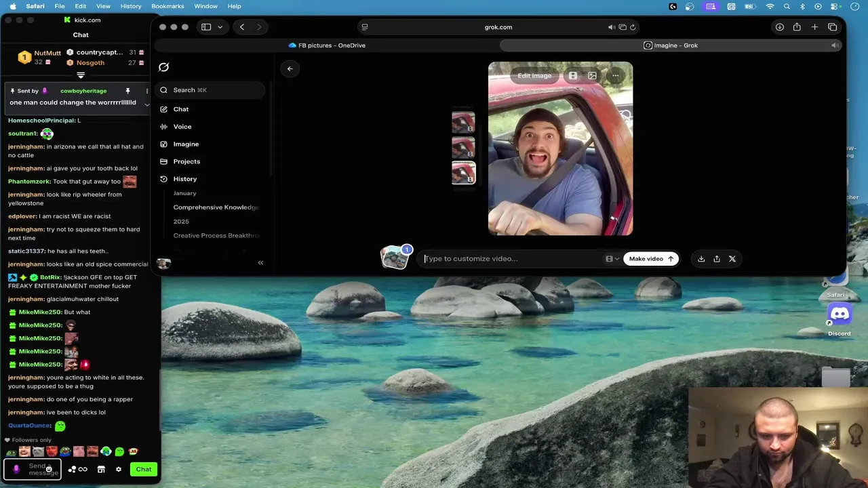
Task: Expand the pinned message chevron in Kick chat
Action: (x=146, y=104)
